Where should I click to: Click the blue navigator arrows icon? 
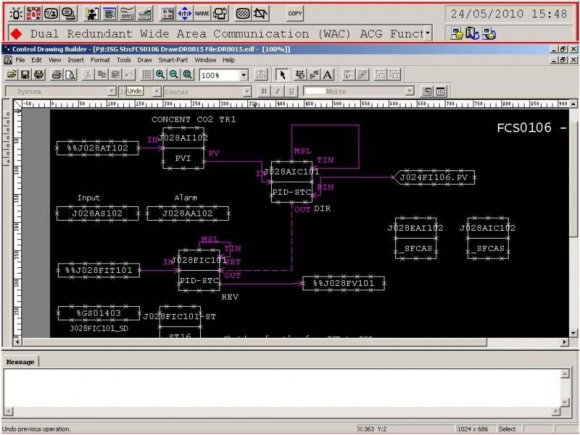coord(185,14)
